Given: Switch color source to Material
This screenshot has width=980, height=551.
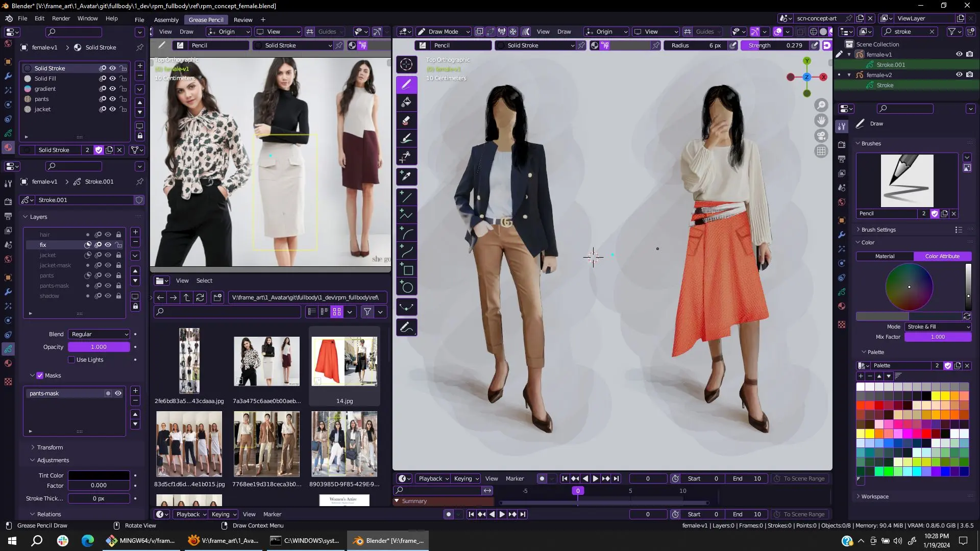Looking at the screenshot, I should point(885,257).
